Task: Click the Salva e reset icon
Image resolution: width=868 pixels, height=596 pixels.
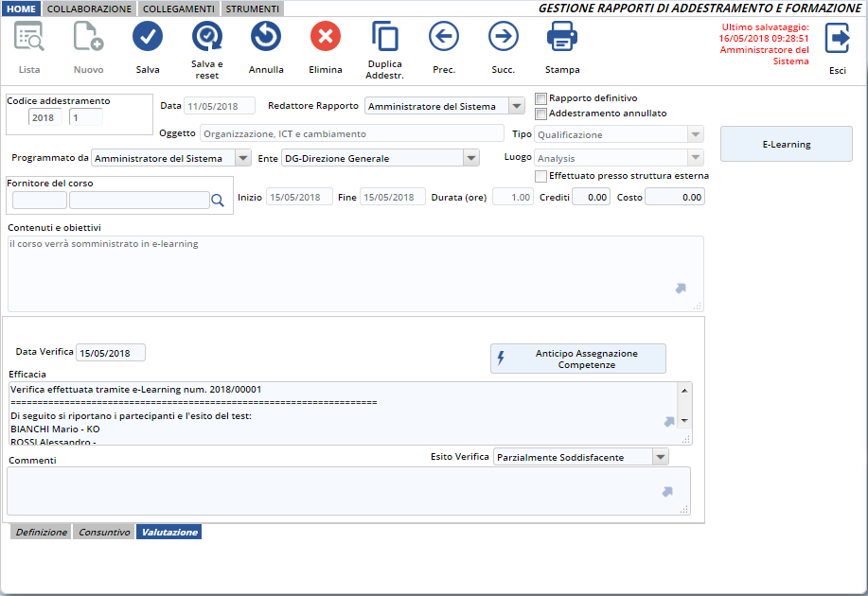Action: pos(206,38)
